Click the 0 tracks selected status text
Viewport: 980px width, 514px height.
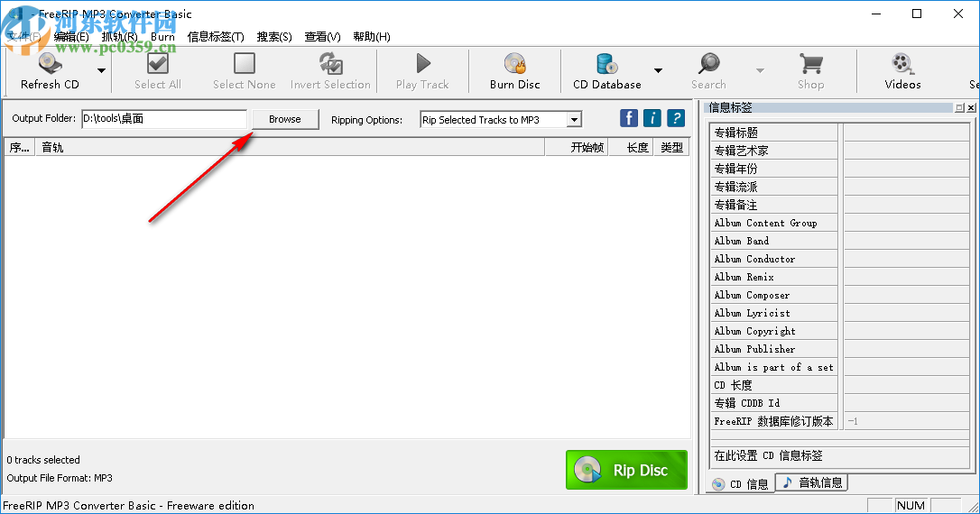(43, 460)
